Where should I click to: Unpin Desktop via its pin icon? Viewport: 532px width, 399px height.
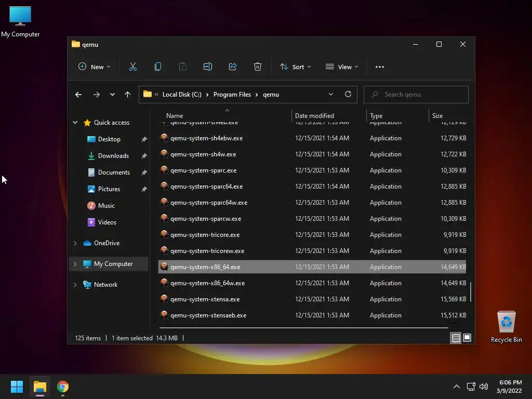pyautogui.click(x=144, y=139)
